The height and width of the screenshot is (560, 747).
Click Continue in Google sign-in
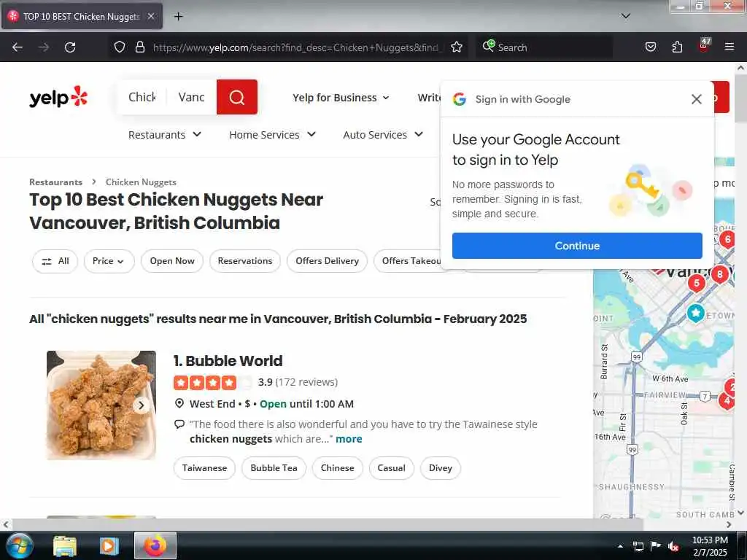[577, 246]
